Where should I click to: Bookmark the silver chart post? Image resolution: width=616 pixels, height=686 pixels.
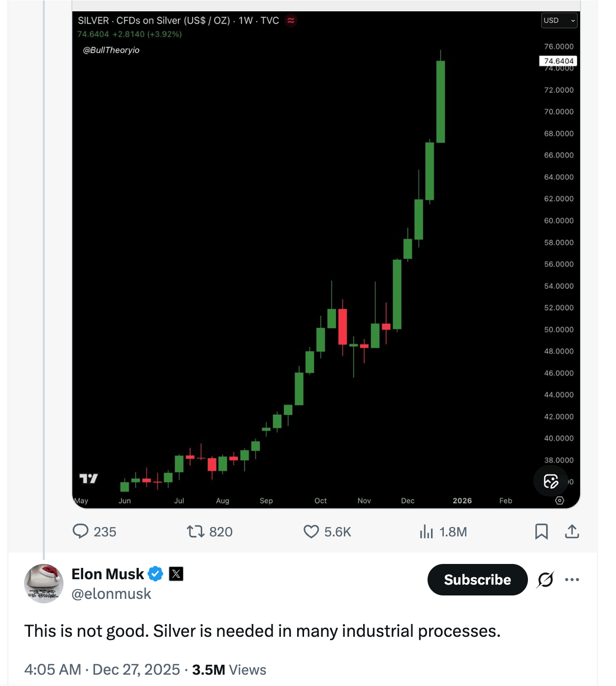pyautogui.click(x=541, y=531)
